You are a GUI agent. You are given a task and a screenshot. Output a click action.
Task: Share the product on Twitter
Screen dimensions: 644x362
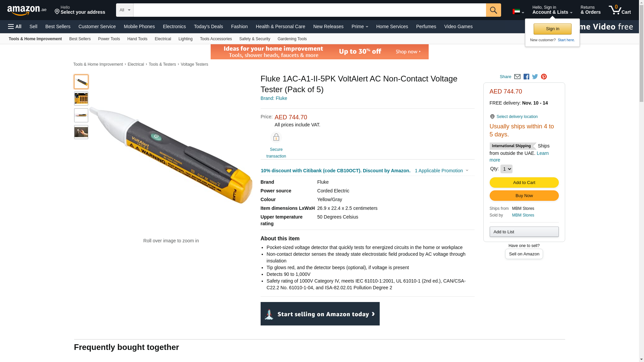(x=535, y=77)
